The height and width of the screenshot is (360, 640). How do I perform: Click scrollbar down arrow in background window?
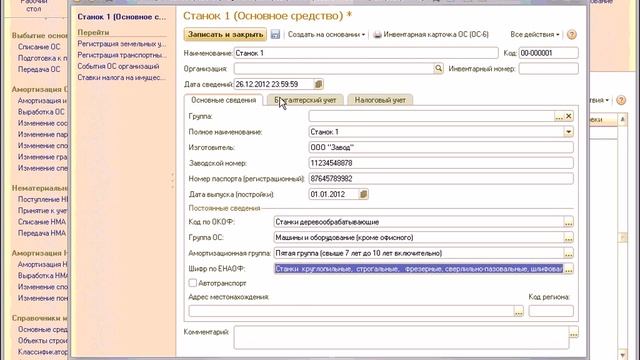(622, 354)
